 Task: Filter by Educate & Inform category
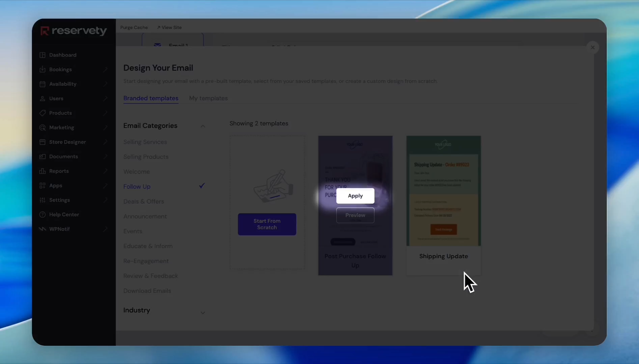pyautogui.click(x=148, y=246)
